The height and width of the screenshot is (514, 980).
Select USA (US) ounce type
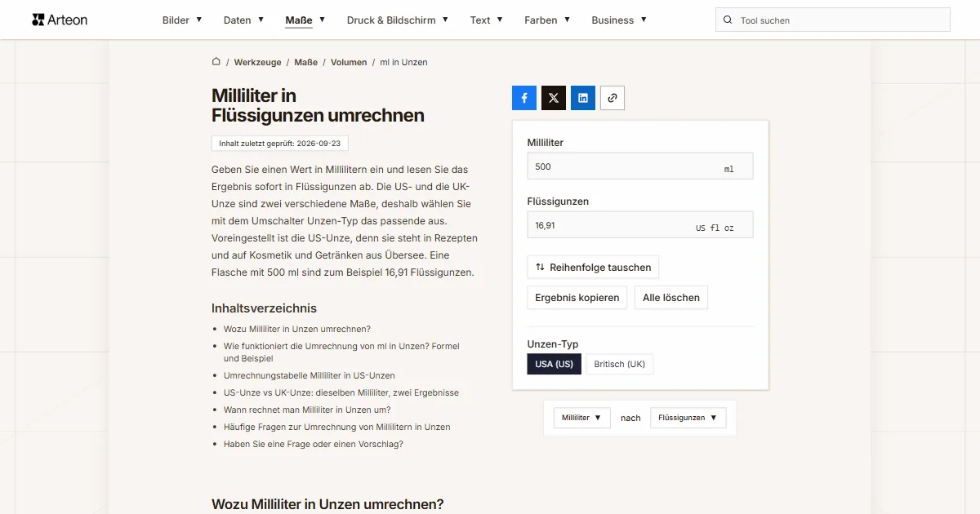(x=555, y=364)
